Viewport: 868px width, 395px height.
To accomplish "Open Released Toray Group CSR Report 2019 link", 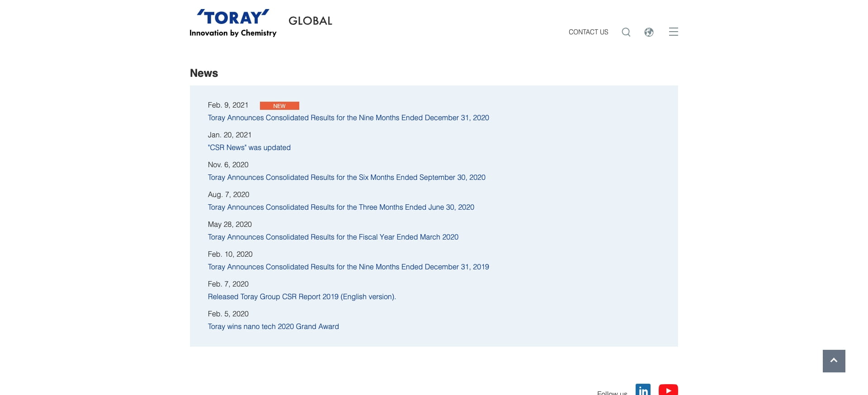I will coord(302,296).
